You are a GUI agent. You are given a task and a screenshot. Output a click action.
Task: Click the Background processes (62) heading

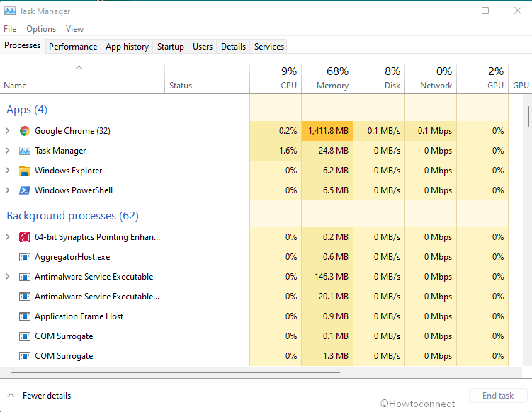coord(72,216)
